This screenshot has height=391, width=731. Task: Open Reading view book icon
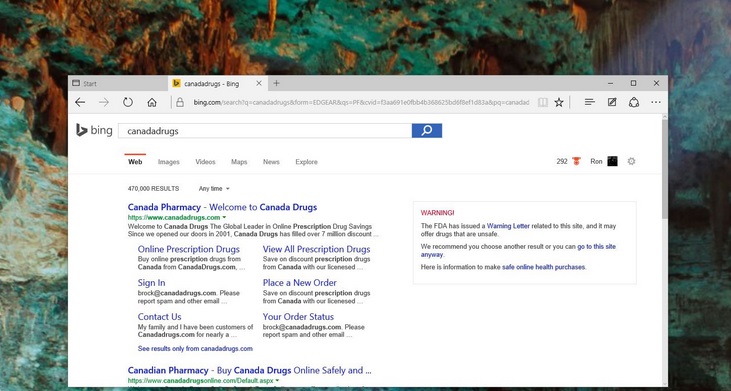coord(543,103)
